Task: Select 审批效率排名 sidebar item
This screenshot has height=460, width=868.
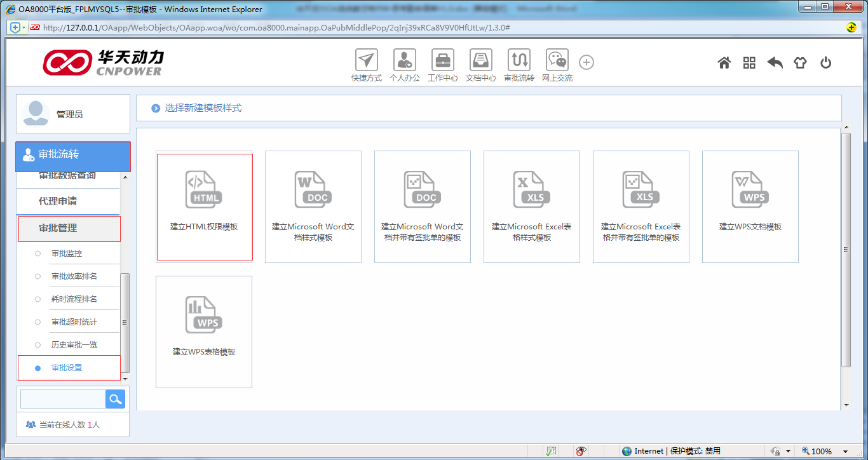Action: 74,276
